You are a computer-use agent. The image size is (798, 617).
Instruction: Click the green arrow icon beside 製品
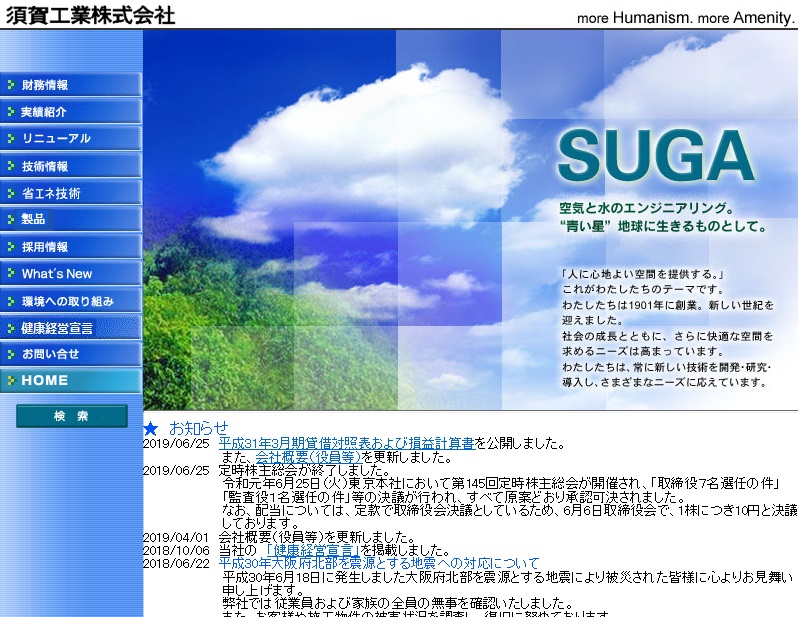11,219
